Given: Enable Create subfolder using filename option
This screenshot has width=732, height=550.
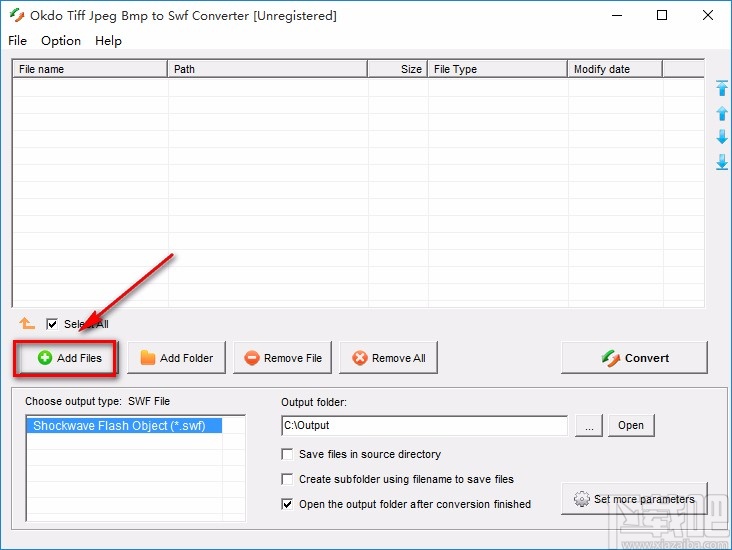Looking at the screenshot, I should tap(288, 479).
